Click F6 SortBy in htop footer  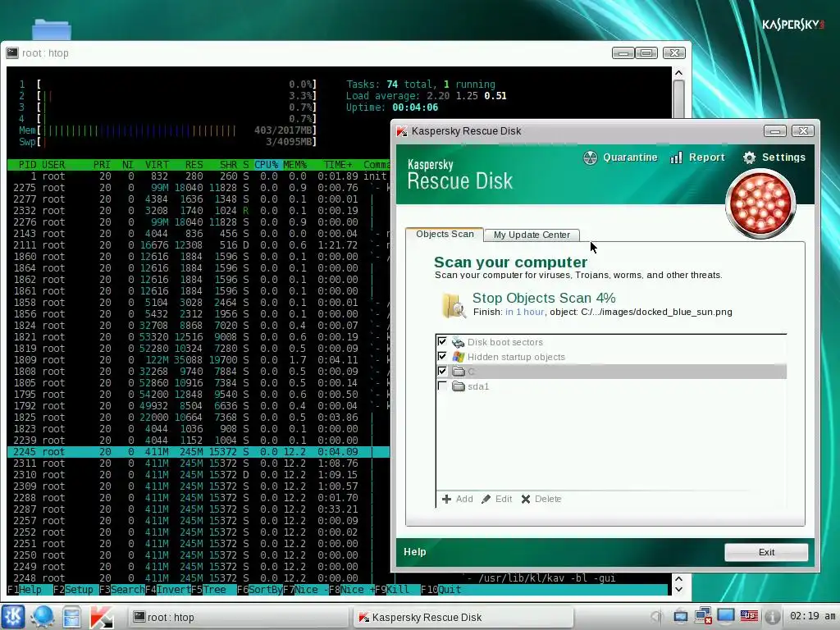260,589
